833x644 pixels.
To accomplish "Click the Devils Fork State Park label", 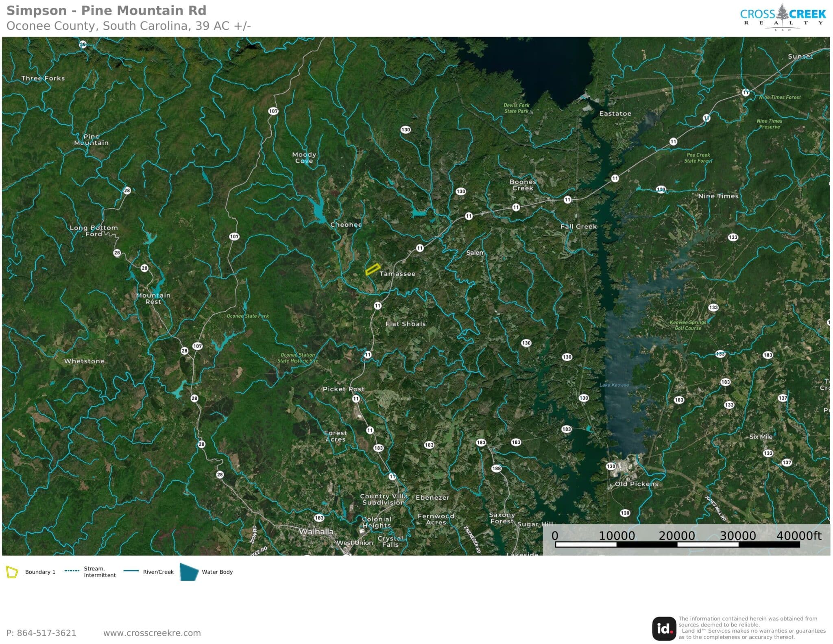I will click(x=516, y=108).
